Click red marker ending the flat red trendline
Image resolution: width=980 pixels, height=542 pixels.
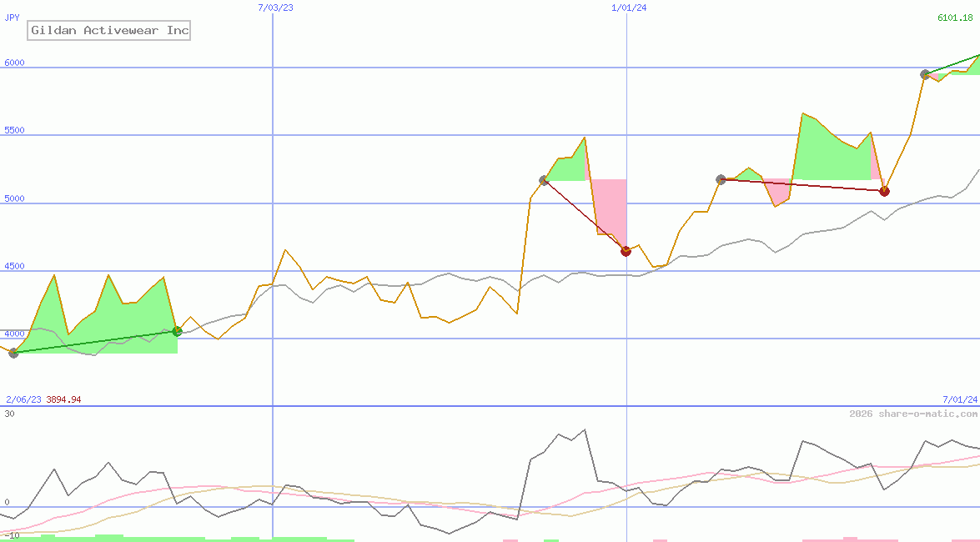point(884,191)
